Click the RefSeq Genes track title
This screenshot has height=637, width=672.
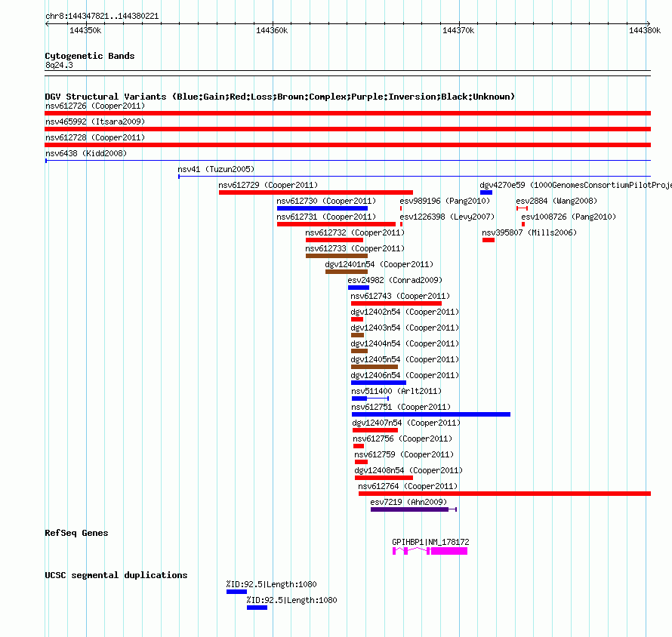[x=77, y=533]
